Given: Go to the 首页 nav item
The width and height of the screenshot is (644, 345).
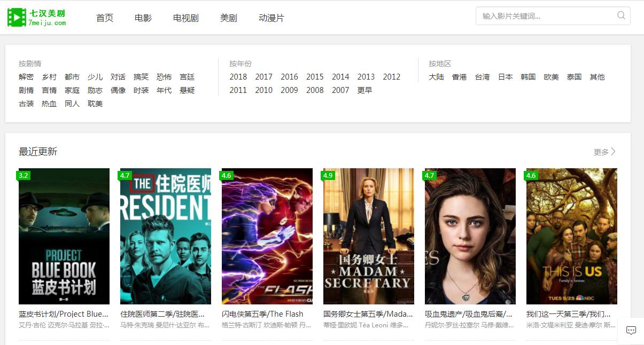Looking at the screenshot, I should pos(105,18).
